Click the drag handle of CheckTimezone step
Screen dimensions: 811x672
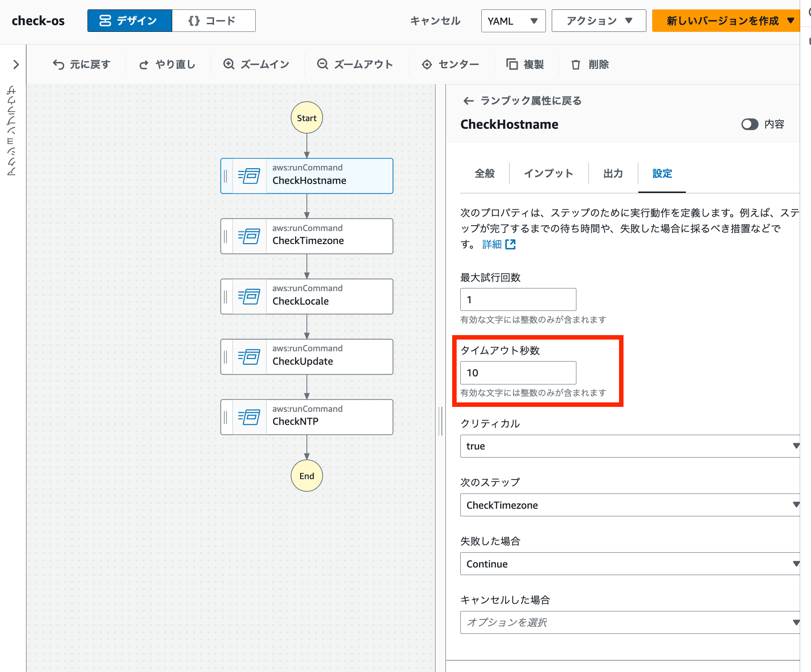(226, 236)
